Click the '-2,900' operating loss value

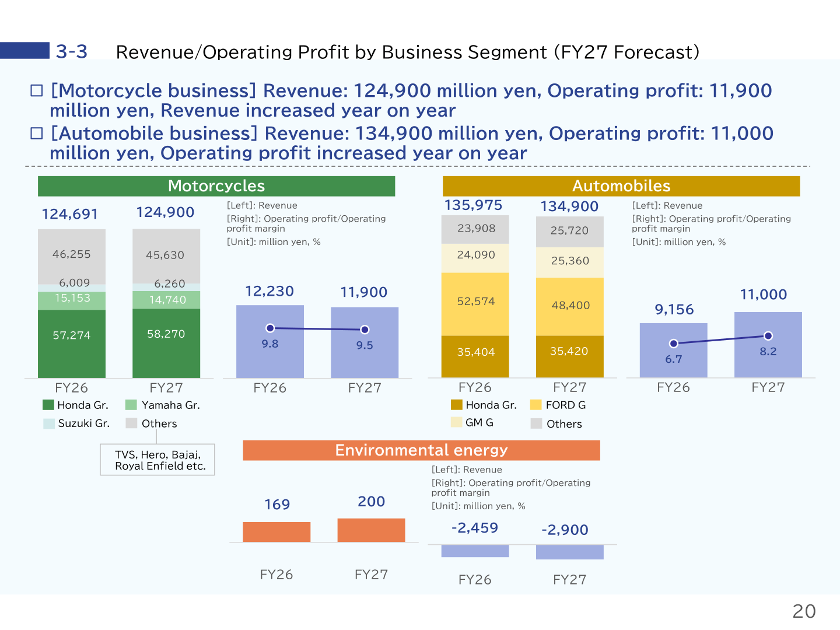[565, 530]
